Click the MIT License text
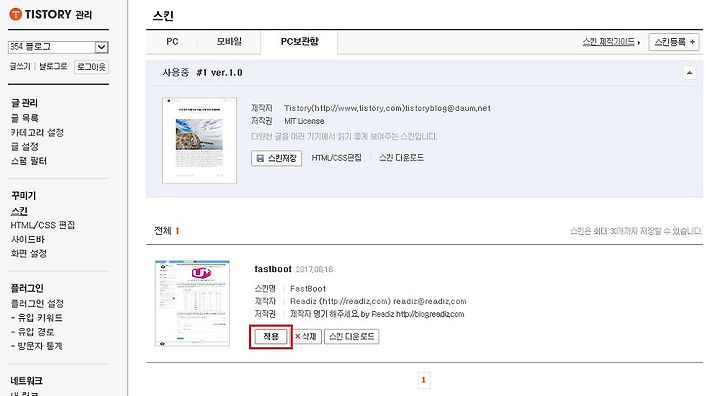The width and height of the screenshot is (720, 396). 304,121
